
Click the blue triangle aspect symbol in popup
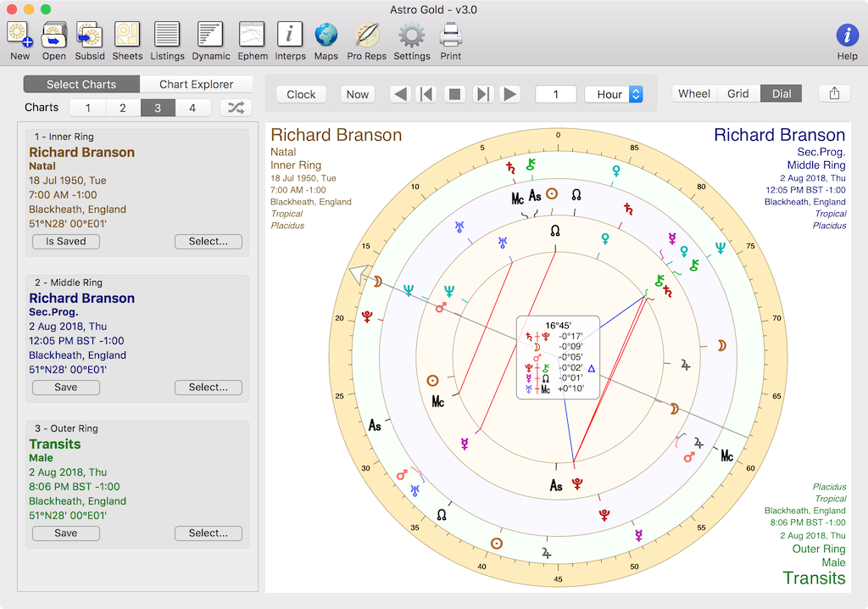pyautogui.click(x=591, y=368)
